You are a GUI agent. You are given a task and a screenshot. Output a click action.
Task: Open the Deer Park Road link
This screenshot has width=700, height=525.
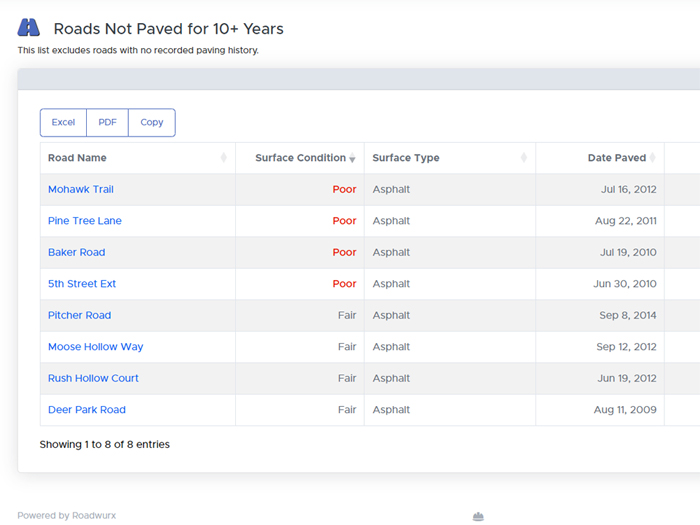[x=87, y=410]
